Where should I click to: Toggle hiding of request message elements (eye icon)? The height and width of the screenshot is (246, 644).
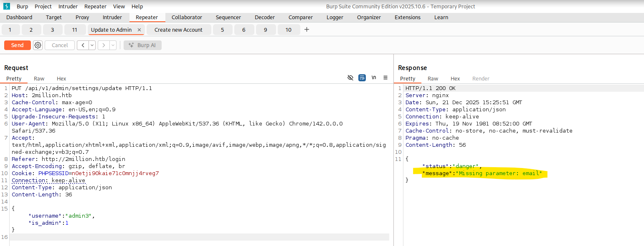(350, 78)
